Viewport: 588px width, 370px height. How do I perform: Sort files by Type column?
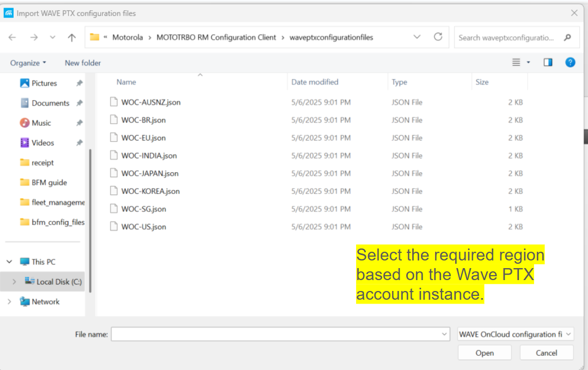pos(400,82)
